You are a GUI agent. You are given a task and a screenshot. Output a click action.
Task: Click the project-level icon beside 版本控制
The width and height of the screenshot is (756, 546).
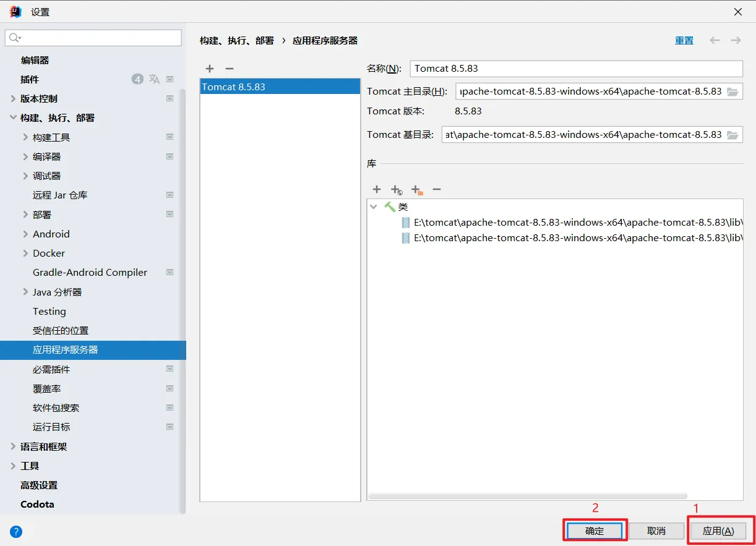tap(170, 98)
